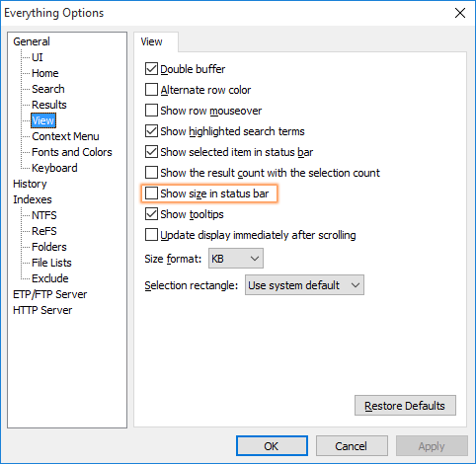This screenshot has height=464, width=476.
Task: Open the HTTP Server options
Action: pyautogui.click(x=42, y=310)
